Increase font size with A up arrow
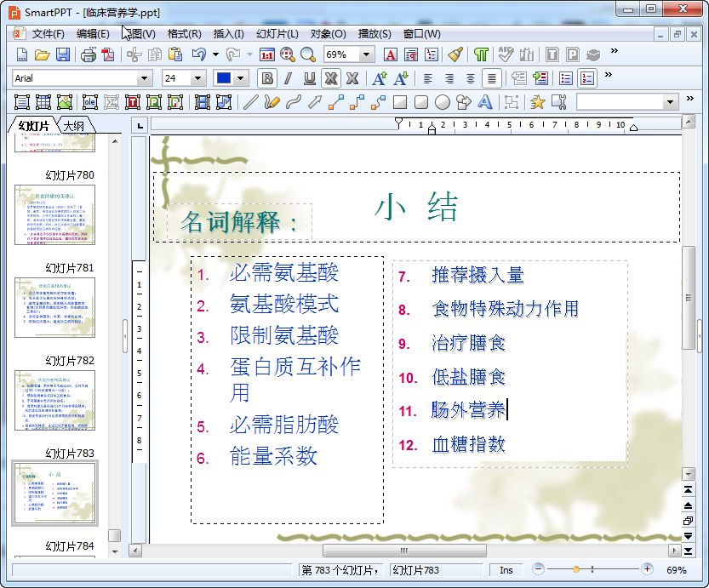 tap(380, 78)
